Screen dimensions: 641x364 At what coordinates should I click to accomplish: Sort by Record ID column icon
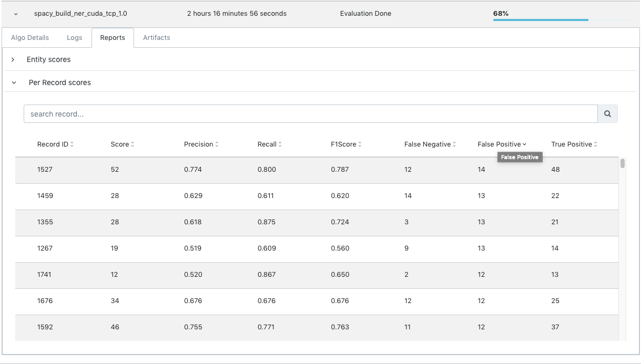click(x=72, y=144)
